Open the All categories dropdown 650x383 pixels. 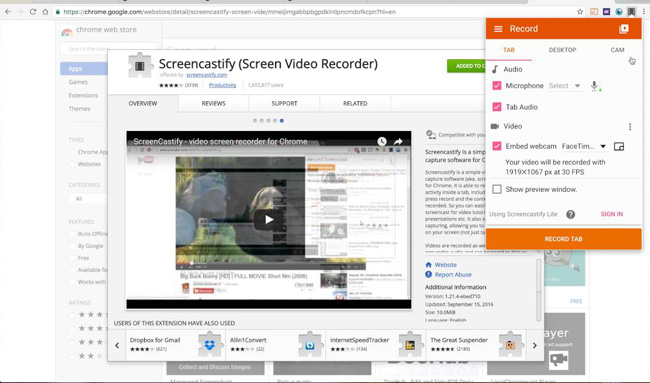(88, 199)
